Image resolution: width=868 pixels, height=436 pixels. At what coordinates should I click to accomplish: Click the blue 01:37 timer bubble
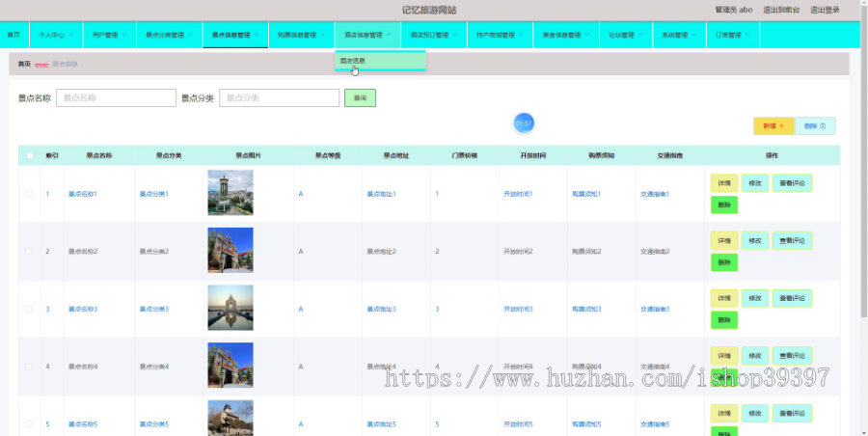click(x=523, y=123)
